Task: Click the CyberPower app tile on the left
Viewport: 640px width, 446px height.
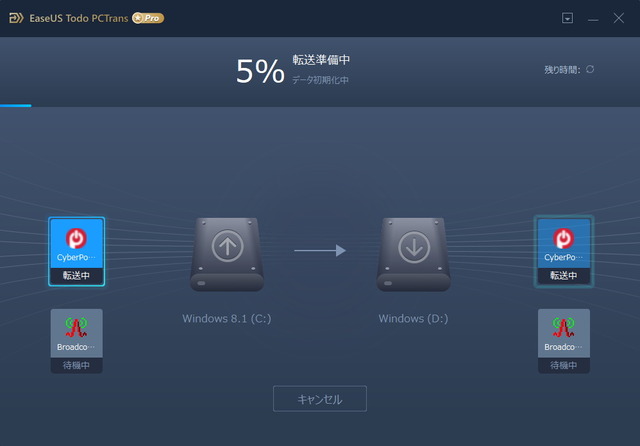Action: tap(76, 251)
